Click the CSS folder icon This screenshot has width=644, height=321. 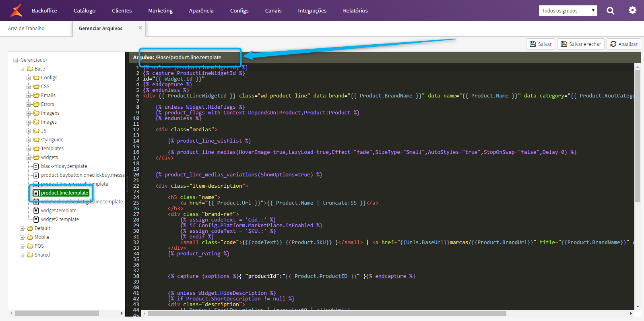click(36, 86)
